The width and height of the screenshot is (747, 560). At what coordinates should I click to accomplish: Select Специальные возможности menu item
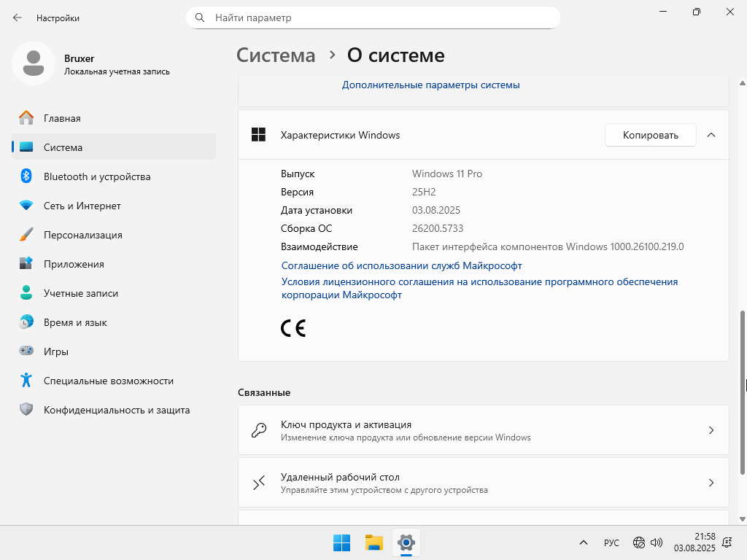[x=114, y=380]
